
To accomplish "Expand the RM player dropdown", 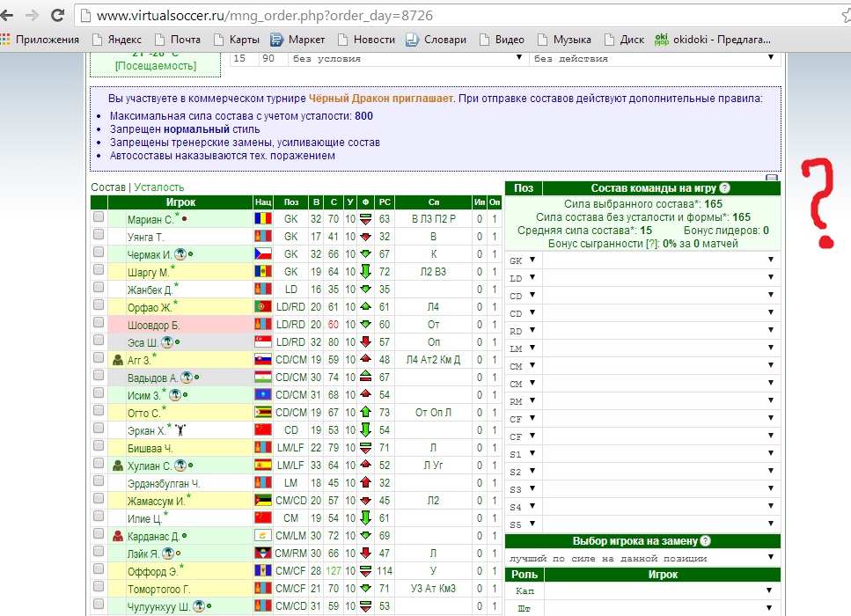I will (x=661, y=400).
